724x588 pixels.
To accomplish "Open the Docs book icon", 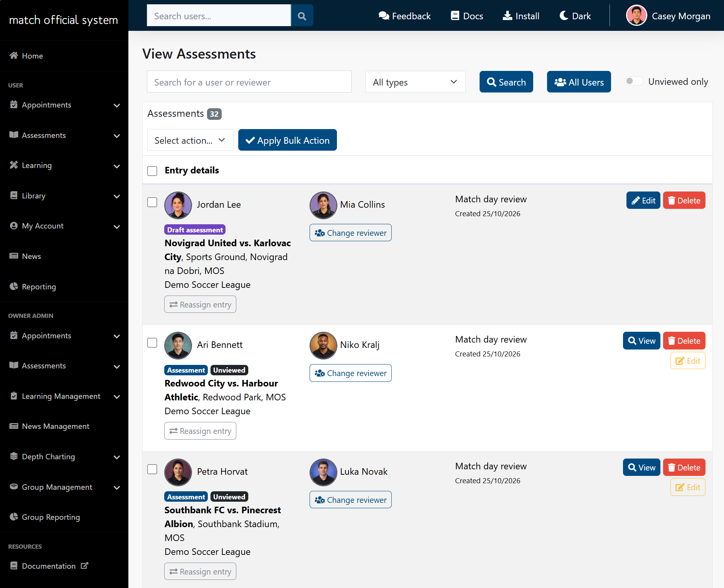I will [x=455, y=16].
